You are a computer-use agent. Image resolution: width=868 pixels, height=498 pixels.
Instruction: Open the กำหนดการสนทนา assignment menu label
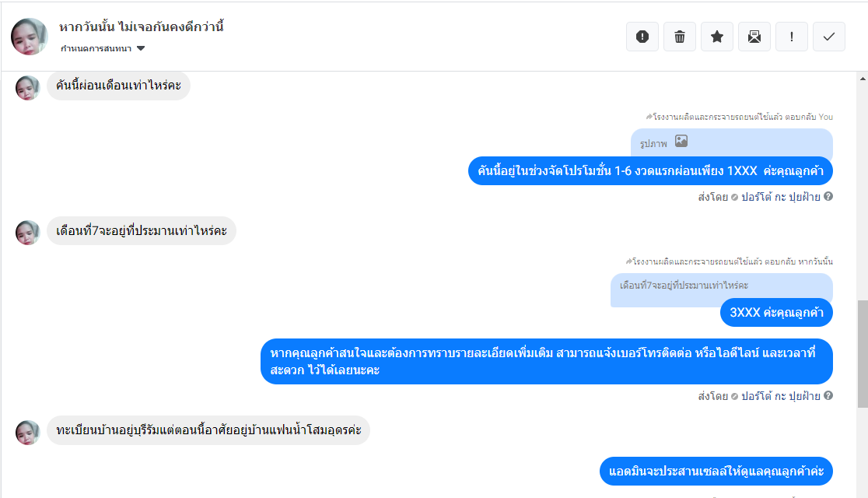click(96, 48)
